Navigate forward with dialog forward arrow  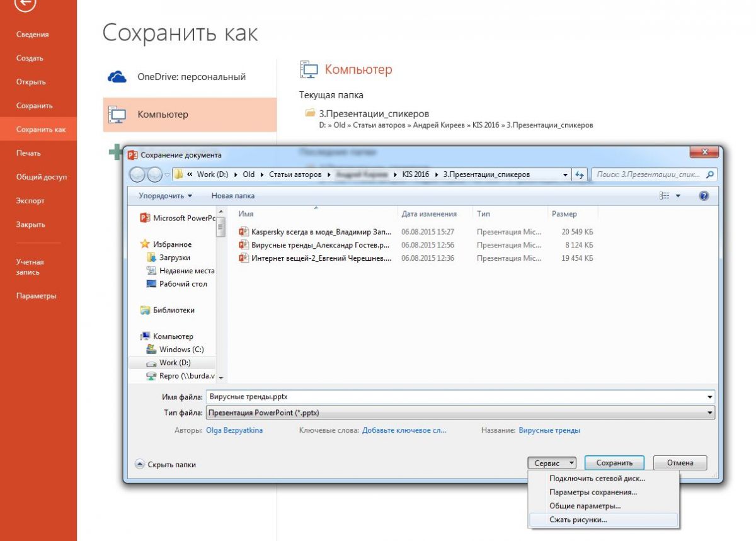tap(154, 174)
